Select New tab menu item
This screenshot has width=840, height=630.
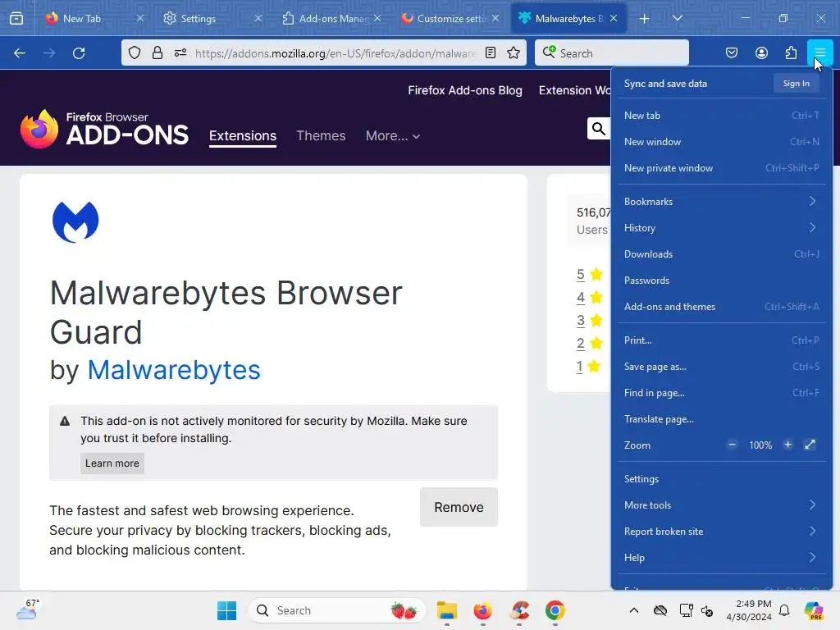click(721, 115)
